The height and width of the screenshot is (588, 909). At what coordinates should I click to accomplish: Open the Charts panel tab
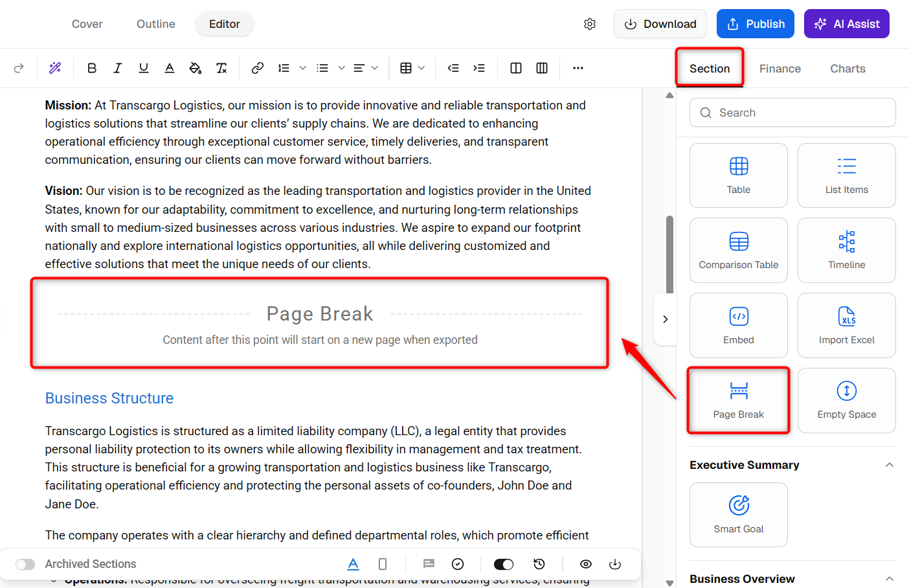[848, 69]
